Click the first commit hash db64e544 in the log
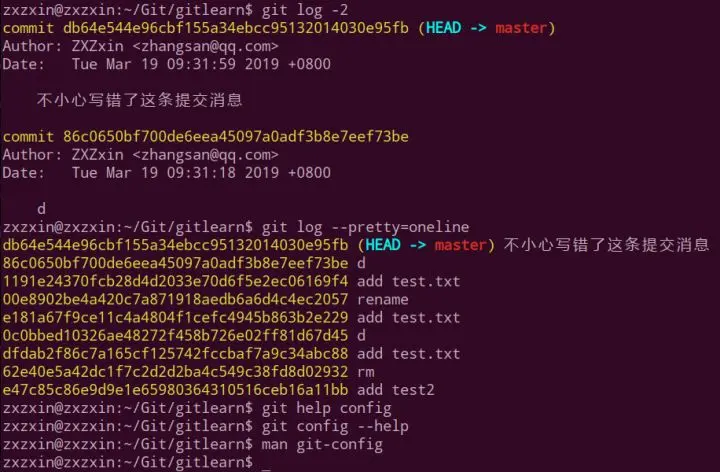Viewport: 720px width, 472px height. click(236, 28)
